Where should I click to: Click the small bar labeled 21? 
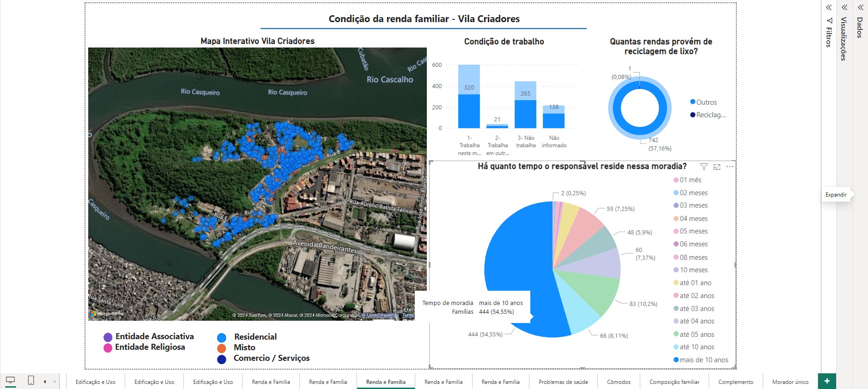pos(497,126)
